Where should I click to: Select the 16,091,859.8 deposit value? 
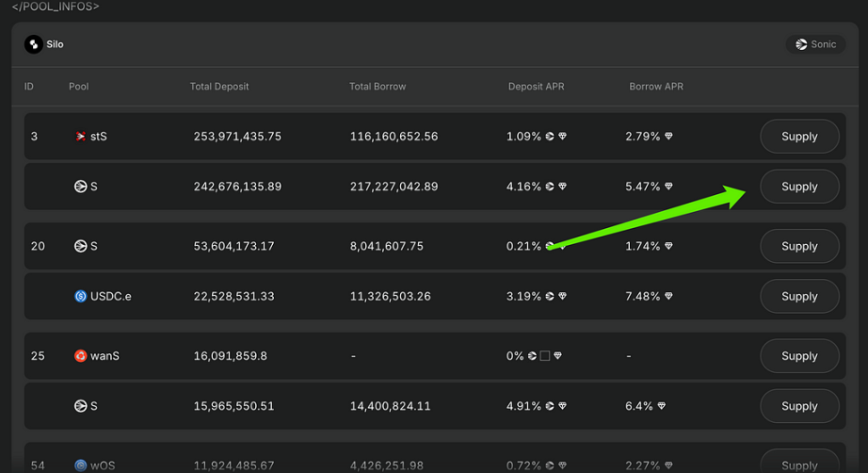pos(231,355)
